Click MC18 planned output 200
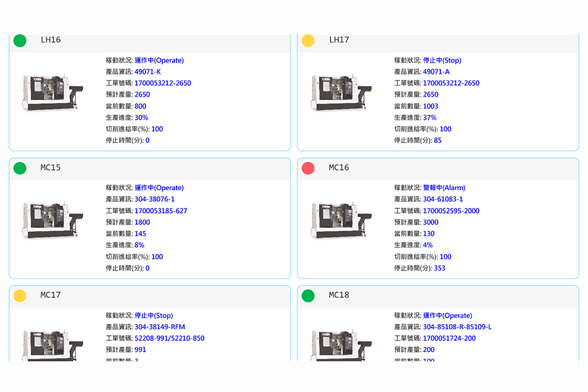 pos(429,350)
